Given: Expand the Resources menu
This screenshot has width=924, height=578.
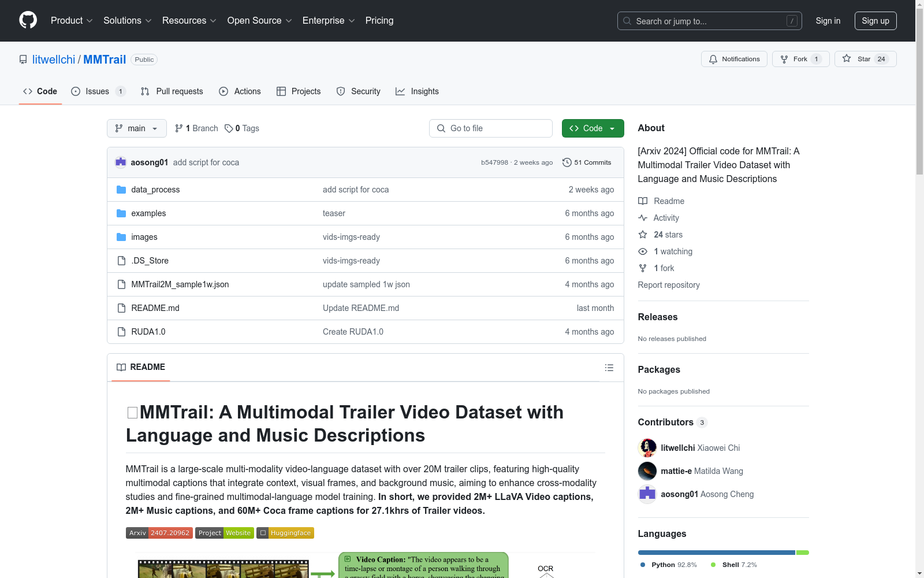Looking at the screenshot, I should tap(189, 20).
